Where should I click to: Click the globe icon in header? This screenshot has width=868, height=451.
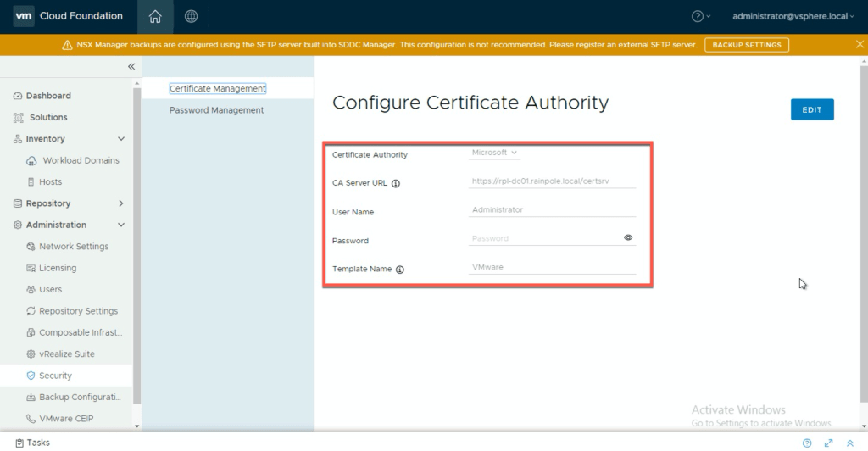(x=192, y=16)
